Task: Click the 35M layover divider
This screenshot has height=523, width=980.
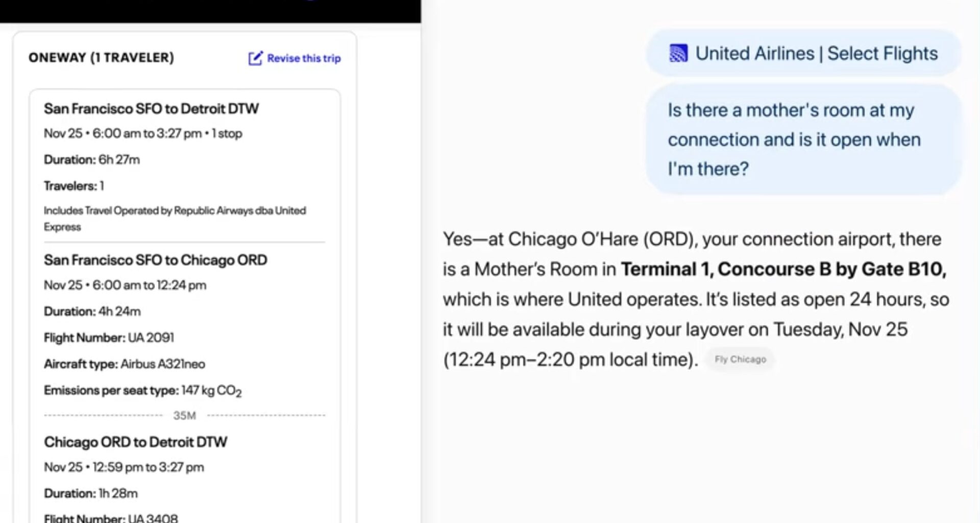Action: (x=184, y=415)
